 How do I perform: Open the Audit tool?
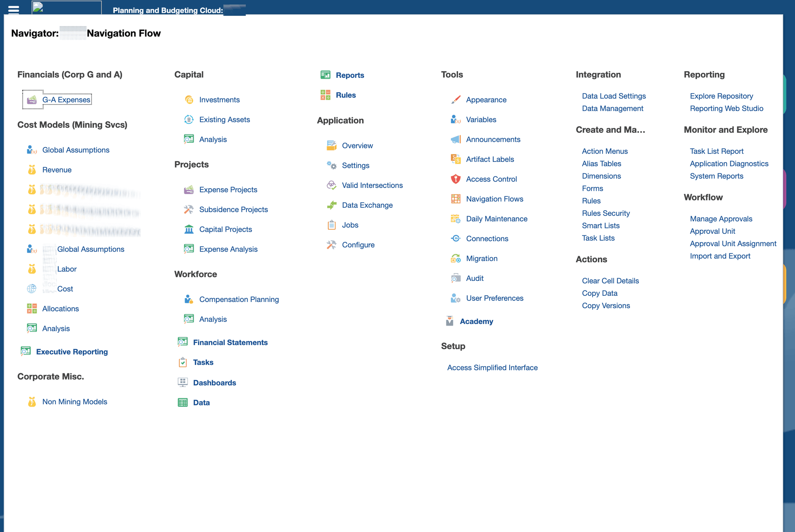coord(475,278)
